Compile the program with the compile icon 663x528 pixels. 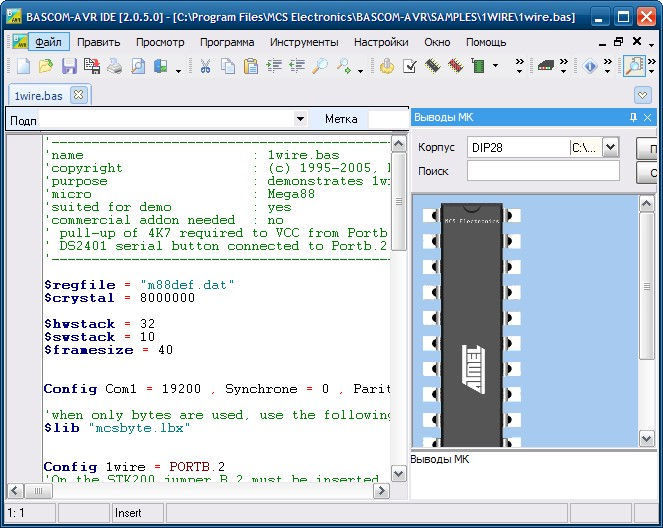point(386,66)
